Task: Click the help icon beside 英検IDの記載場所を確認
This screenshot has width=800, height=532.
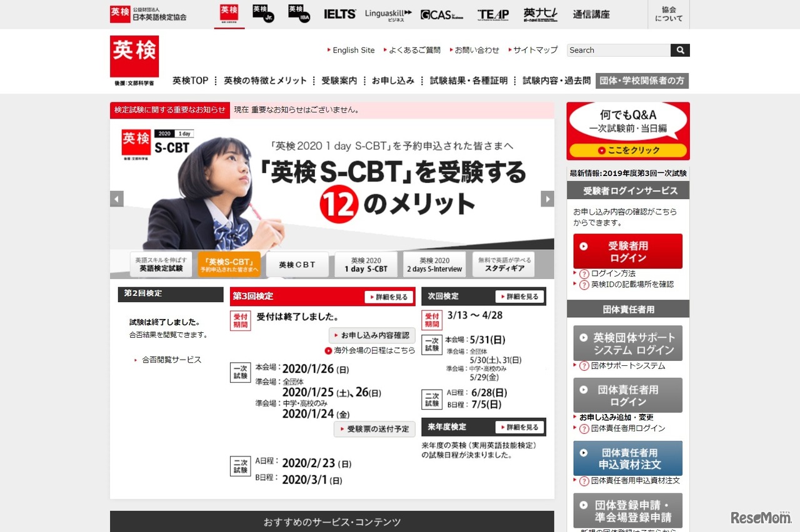Action: pyautogui.click(x=584, y=285)
